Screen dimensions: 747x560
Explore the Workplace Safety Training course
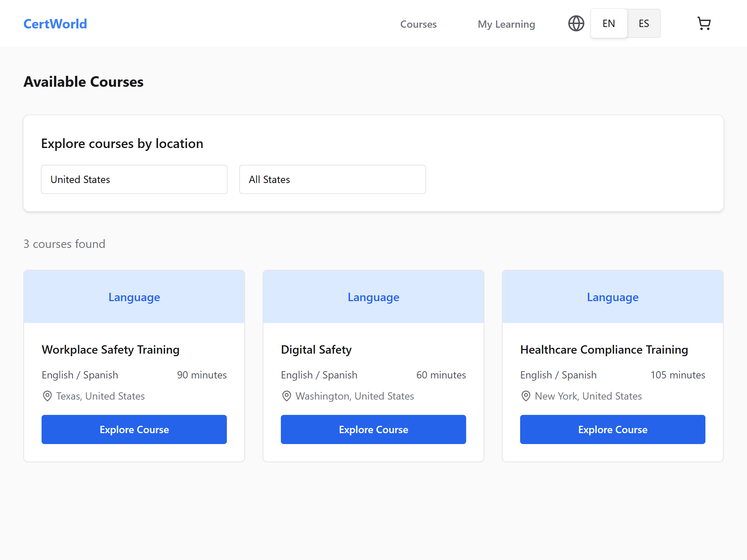click(x=134, y=429)
